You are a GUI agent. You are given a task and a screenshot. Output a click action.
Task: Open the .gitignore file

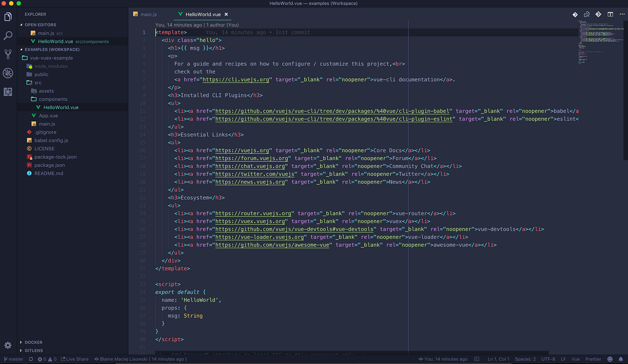(x=45, y=132)
